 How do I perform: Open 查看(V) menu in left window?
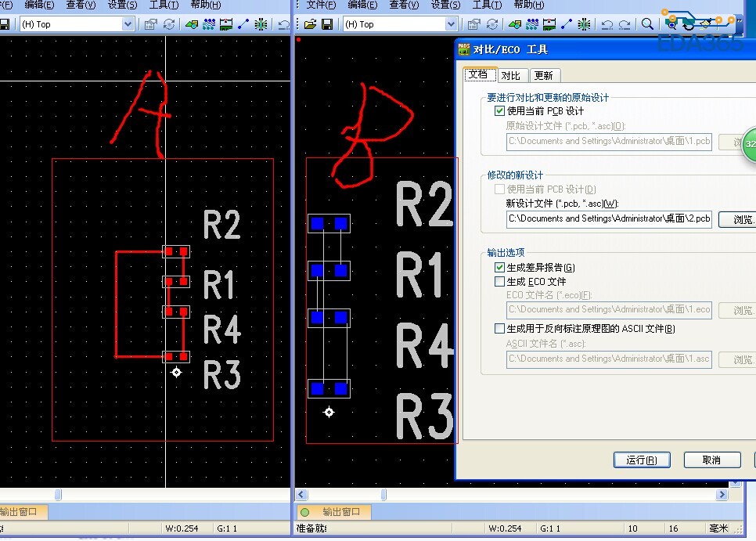point(81,5)
